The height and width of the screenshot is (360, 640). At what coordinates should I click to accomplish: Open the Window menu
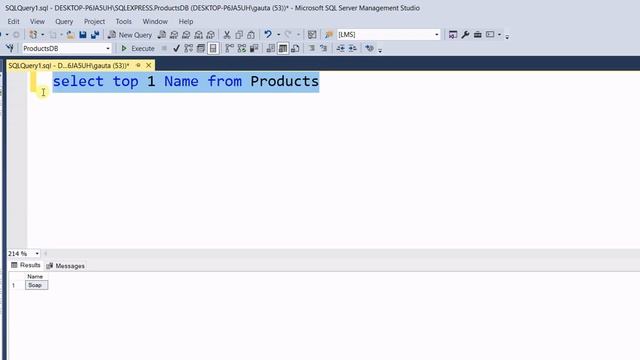155,21
